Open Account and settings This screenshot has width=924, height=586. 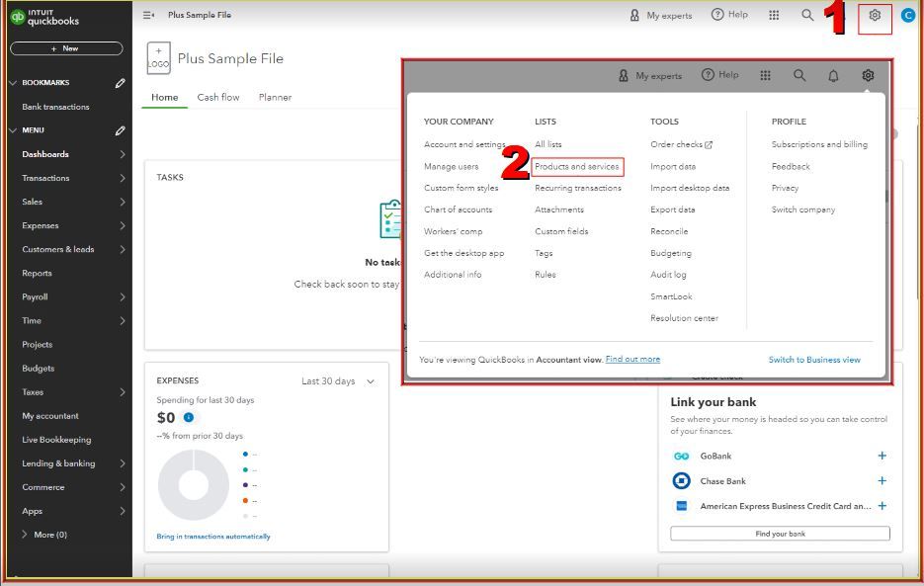click(464, 144)
